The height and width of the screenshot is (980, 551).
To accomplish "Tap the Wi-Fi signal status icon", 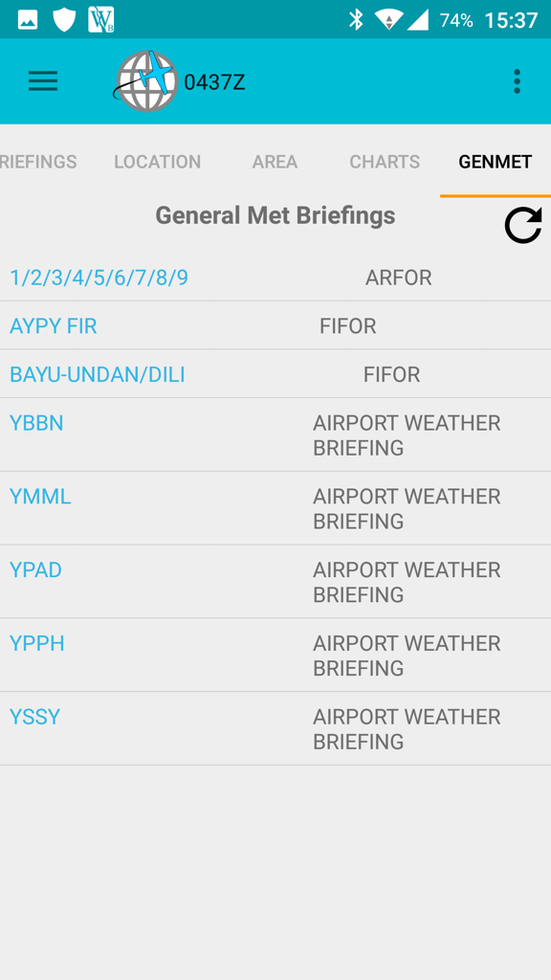I will click(388, 20).
